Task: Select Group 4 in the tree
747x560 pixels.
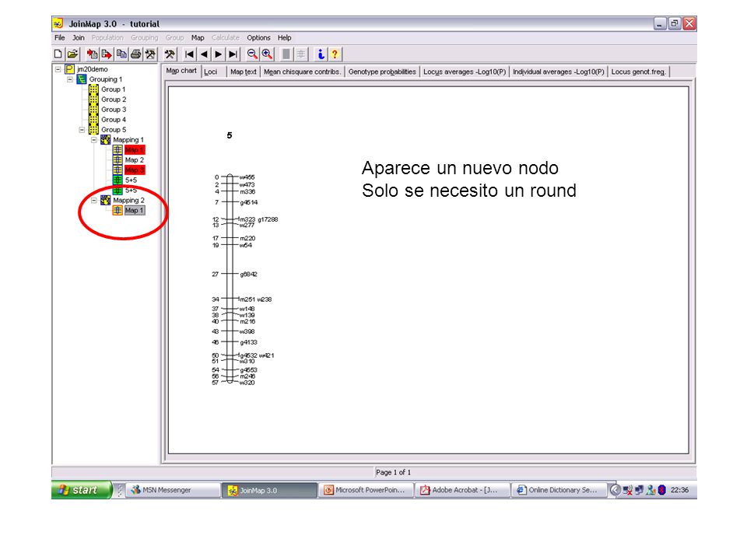Action: 114,120
